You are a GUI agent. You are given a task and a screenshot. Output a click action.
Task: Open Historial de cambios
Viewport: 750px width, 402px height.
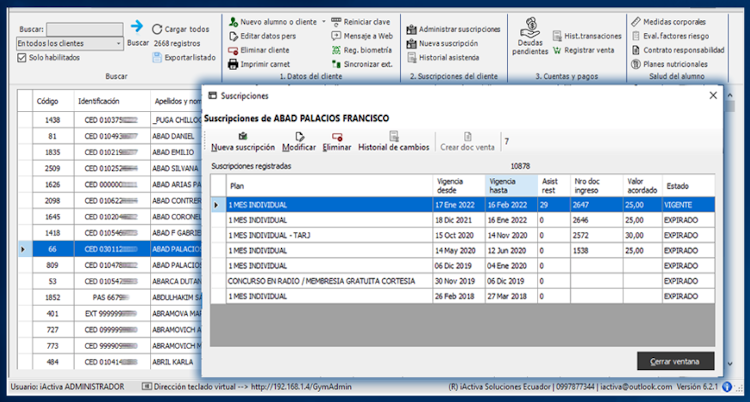[394, 142]
